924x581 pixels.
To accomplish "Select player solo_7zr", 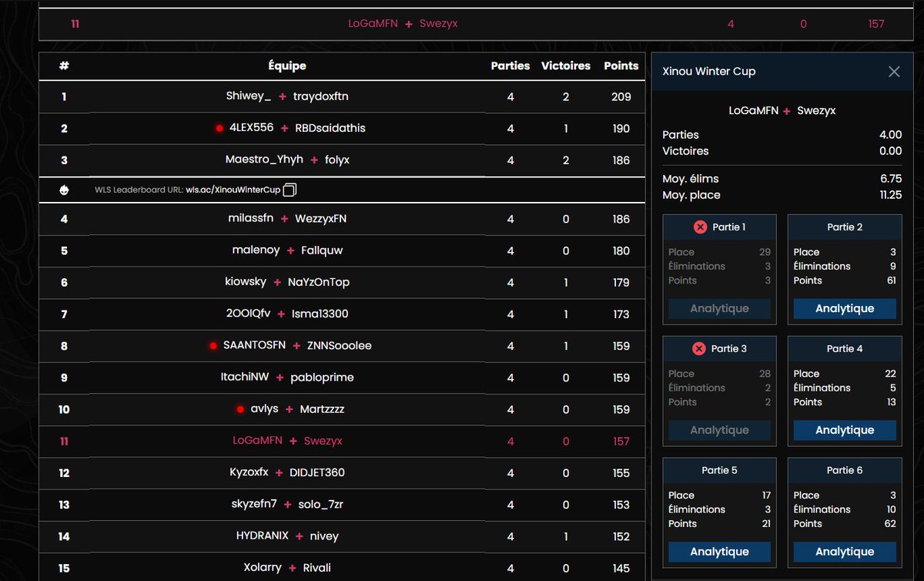I will click(321, 504).
